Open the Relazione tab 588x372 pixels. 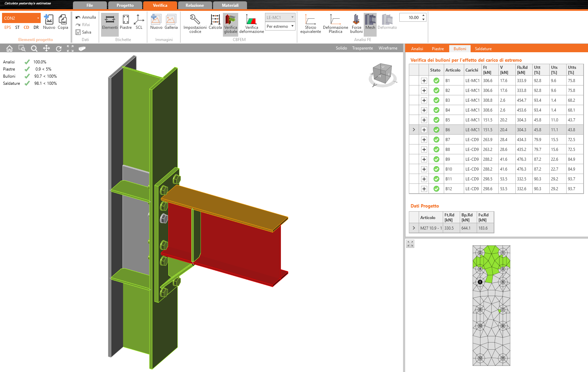[x=195, y=5]
